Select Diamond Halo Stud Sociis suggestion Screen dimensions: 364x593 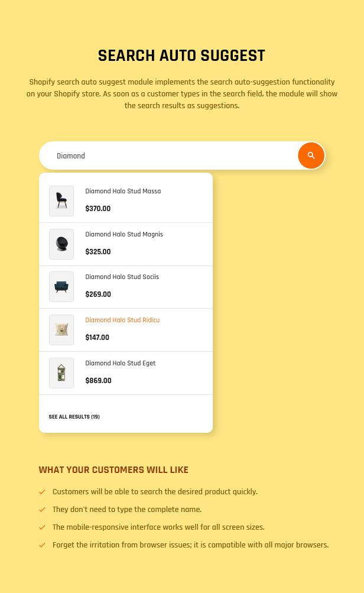point(122,277)
